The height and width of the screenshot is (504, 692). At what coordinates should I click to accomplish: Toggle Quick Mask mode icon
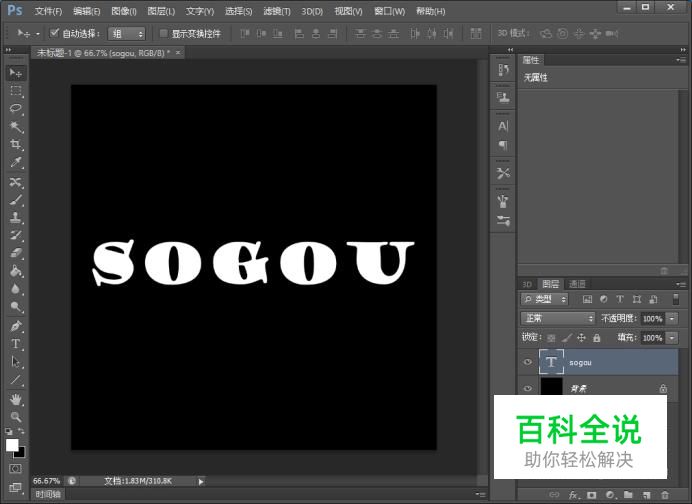[15, 469]
